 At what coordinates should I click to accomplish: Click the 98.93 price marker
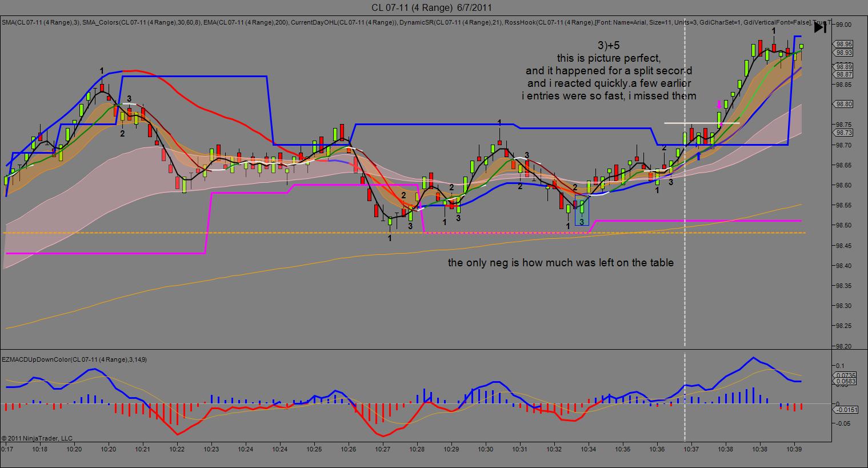tap(844, 53)
